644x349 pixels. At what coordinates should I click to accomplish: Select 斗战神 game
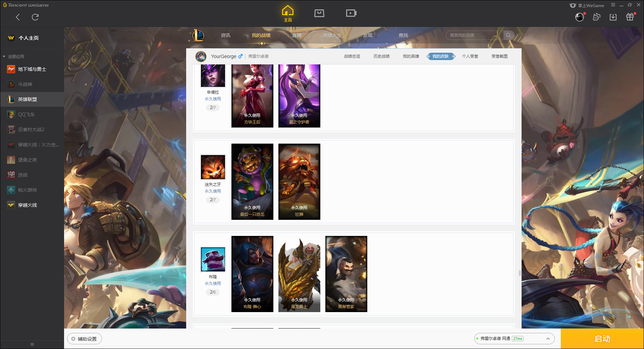(x=32, y=84)
